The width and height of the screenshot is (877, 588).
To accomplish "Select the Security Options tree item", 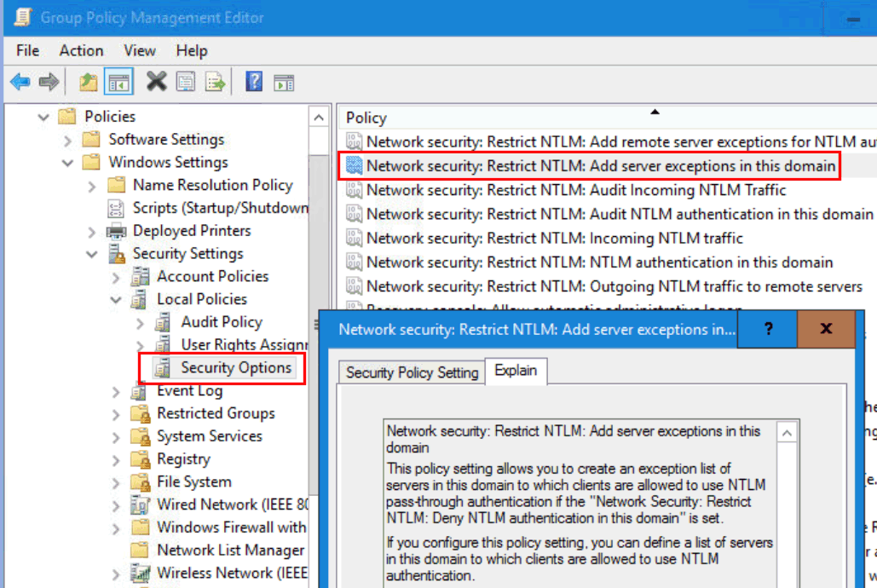I will click(x=235, y=368).
